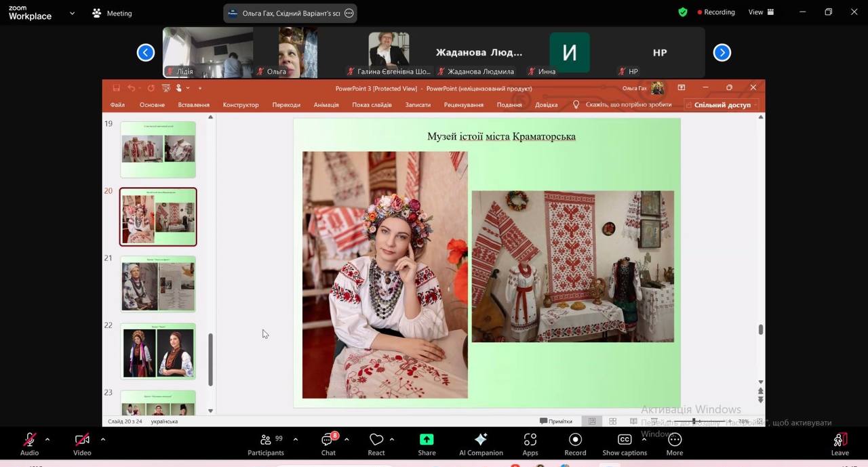Leave the meeting
The width and height of the screenshot is (868, 467).
click(840, 443)
